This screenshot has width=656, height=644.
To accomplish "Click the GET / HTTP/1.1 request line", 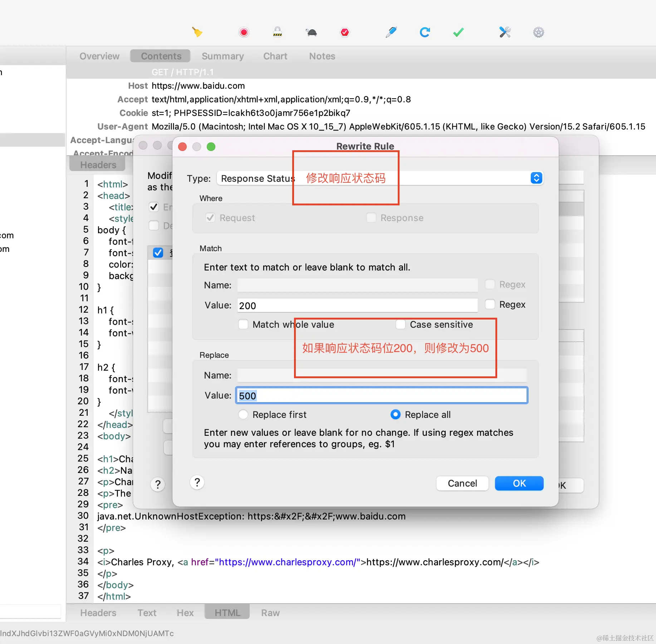I will pos(182,72).
